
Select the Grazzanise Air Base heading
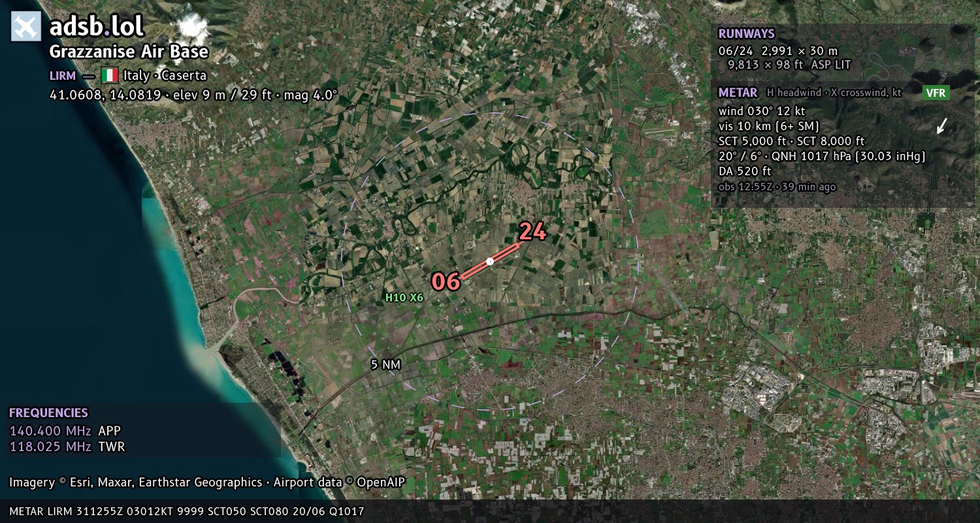coord(129,52)
